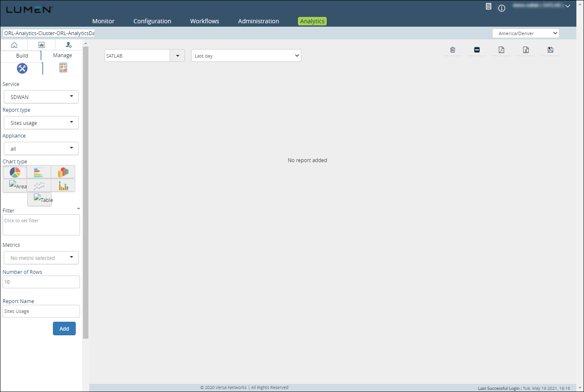Click the Add button

64,329
